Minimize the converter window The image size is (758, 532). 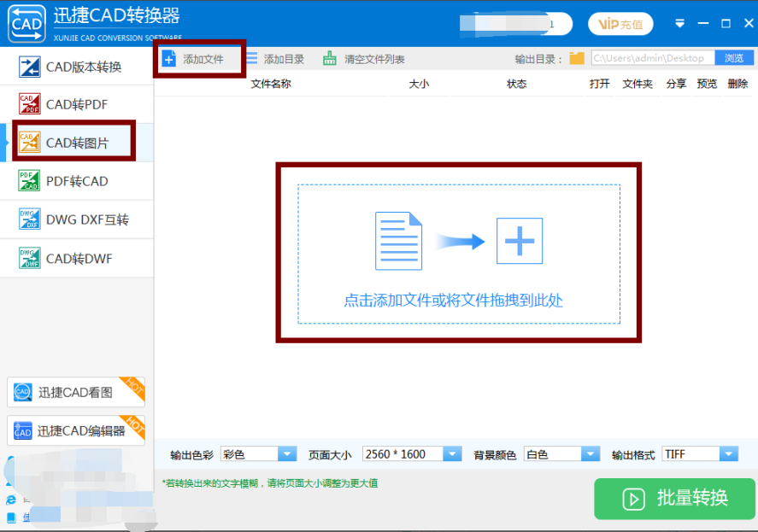coord(703,23)
